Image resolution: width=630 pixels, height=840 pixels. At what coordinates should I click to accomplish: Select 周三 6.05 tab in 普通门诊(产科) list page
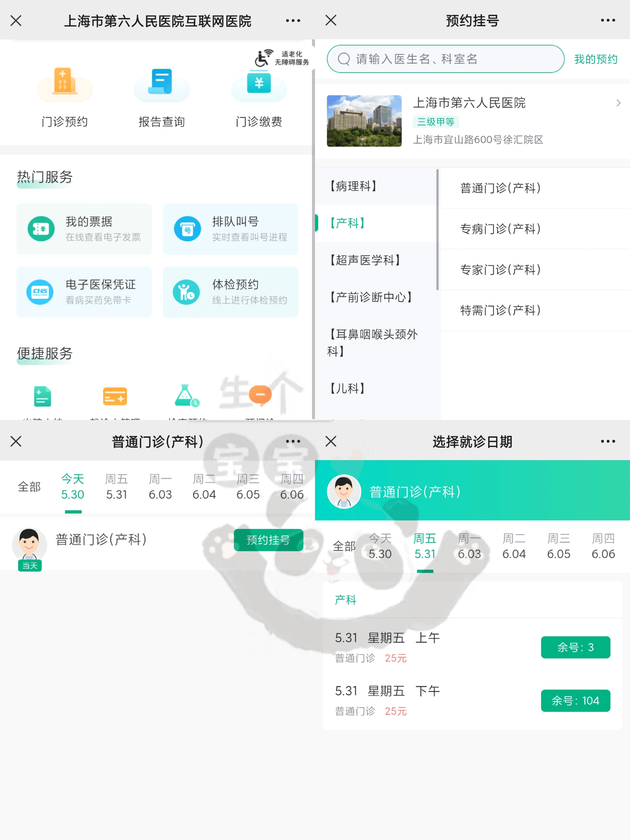pyautogui.click(x=248, y=487)
